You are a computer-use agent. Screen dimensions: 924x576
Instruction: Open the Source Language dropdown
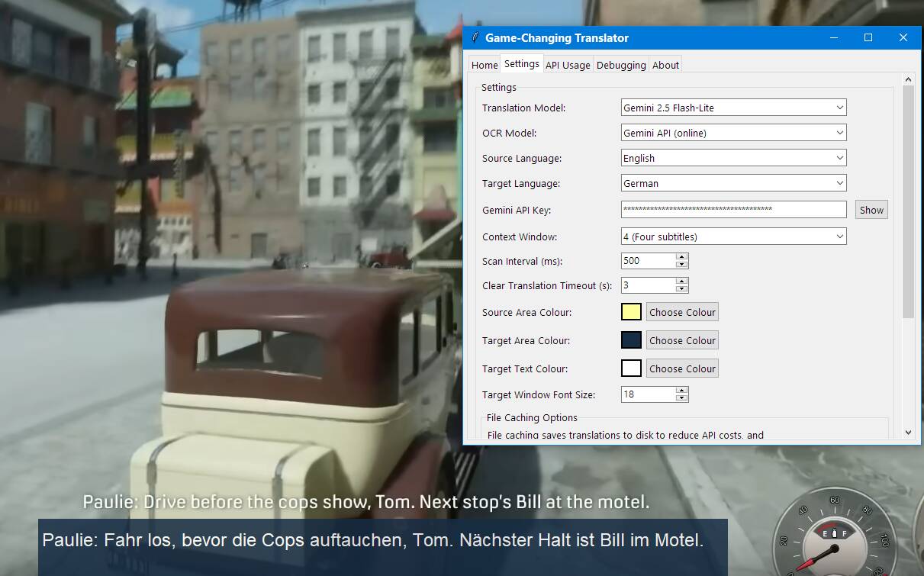click(734, 158)
